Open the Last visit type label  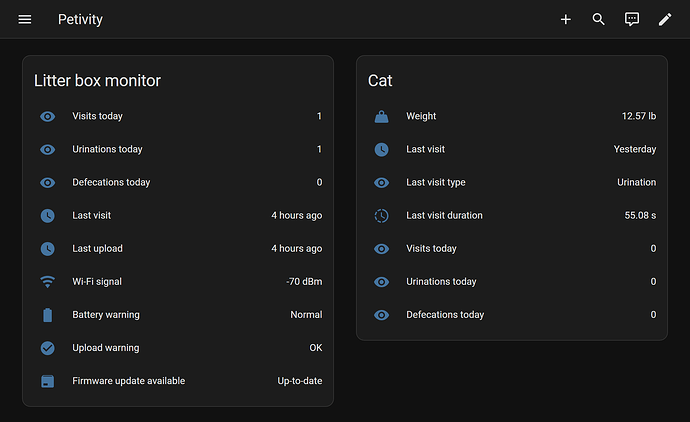click(436, 182)
